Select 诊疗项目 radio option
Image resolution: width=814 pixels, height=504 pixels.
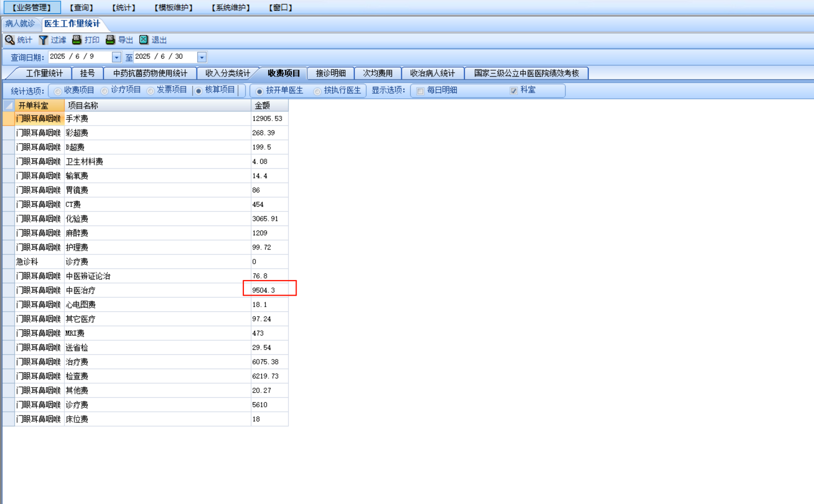tap(105, 91)
